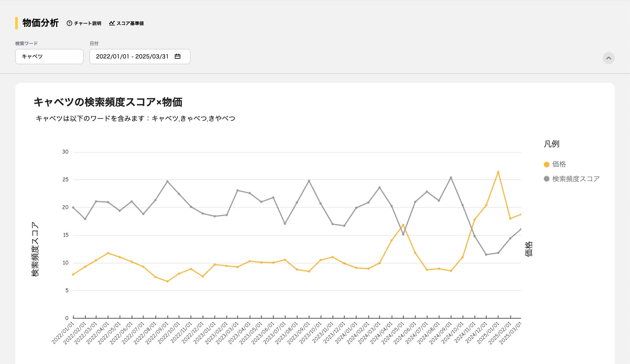Viewport: 630px width, 364px height.
Task: Open the チャート説明 link text
Action: [87, 23]
